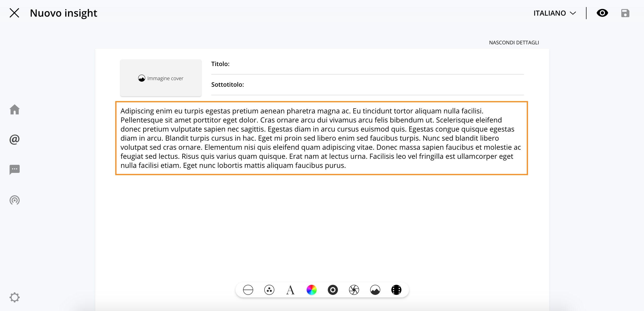Image resolution: width=644 pixels, height=311 pixels.
Task: Insert a video with film icon
Action: coord(396,290)
